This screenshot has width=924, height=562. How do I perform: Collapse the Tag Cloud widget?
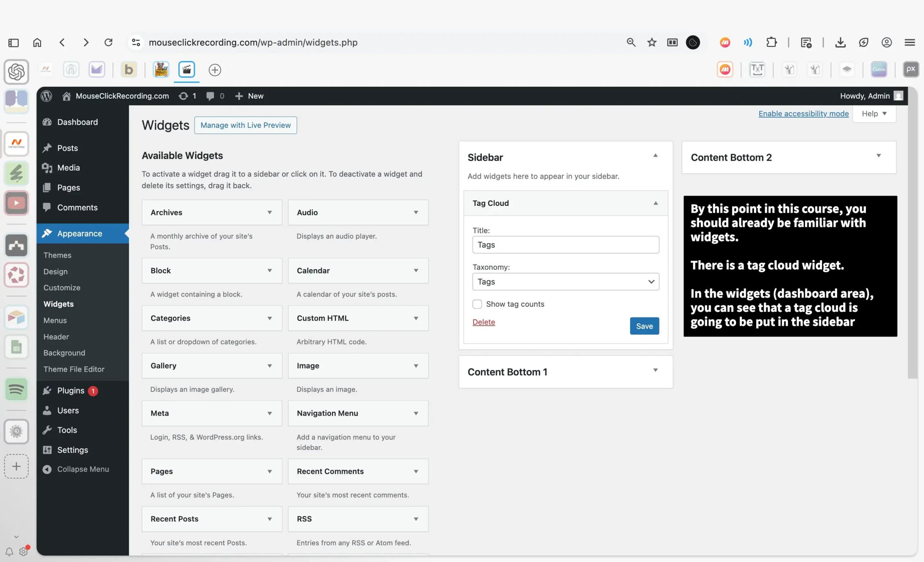coord(655,203)
